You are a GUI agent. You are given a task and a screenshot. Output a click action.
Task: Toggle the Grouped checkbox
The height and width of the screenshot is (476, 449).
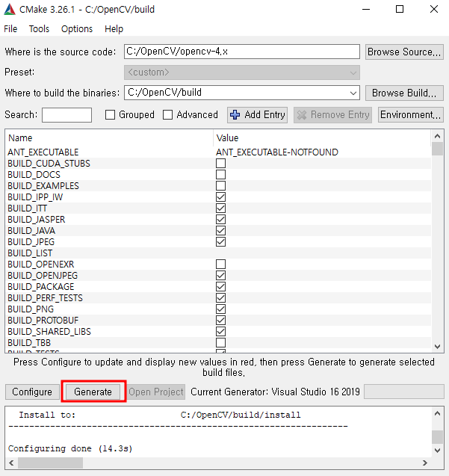[x=110, y=115]
